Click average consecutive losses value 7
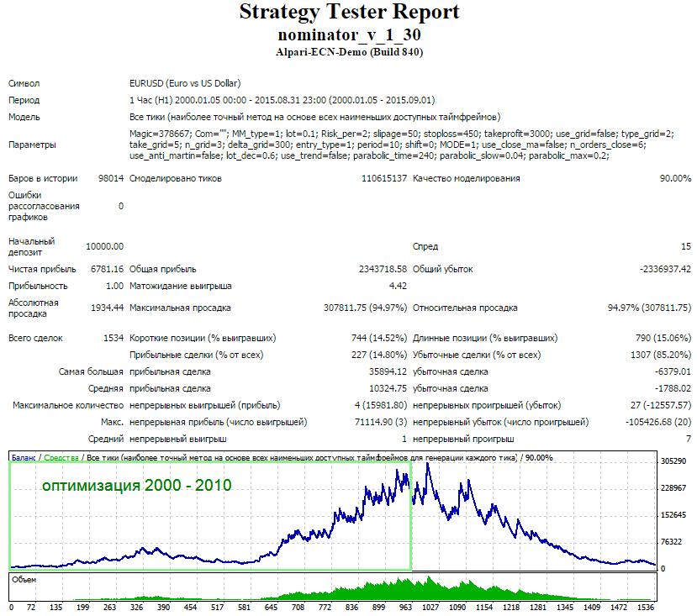Image resolution: width=697 pixels, height=616 pixels. [x=689, y=440]
